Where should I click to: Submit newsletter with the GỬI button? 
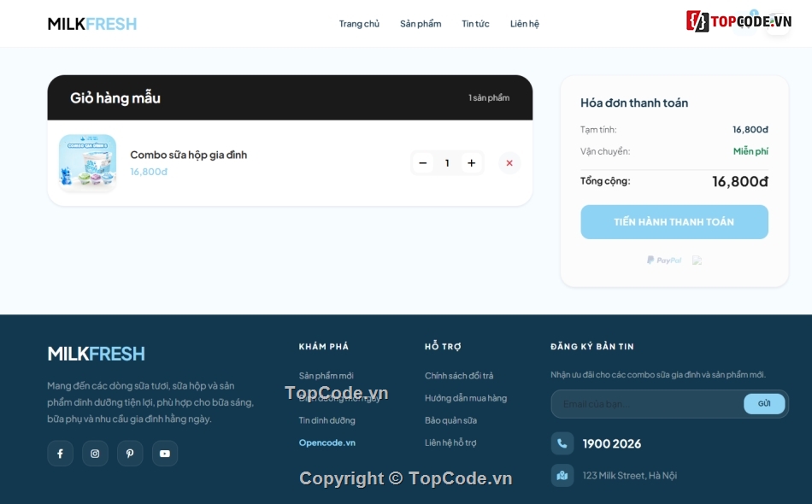[764, 403]
